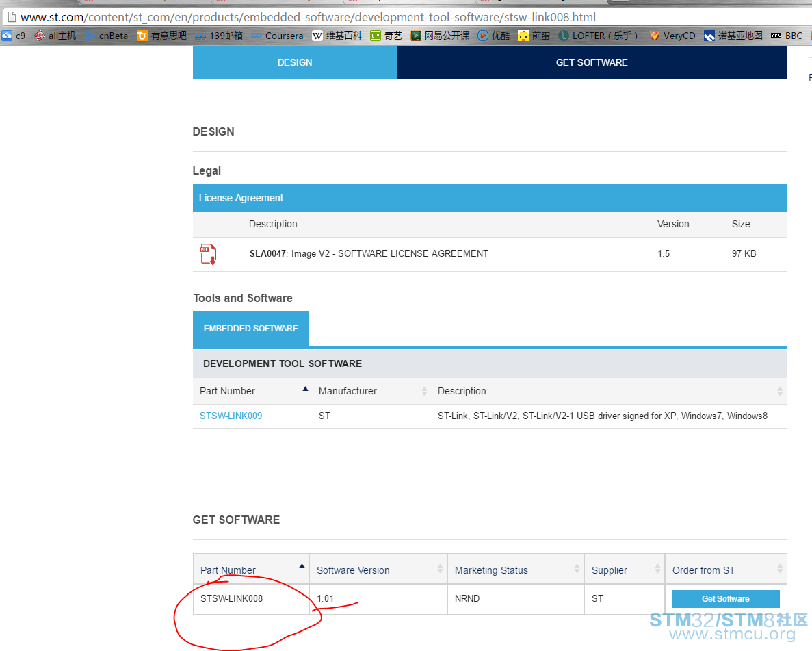Click the License Agreement header bar
Screen dimensions: 812x651
(x=490, y=198)
